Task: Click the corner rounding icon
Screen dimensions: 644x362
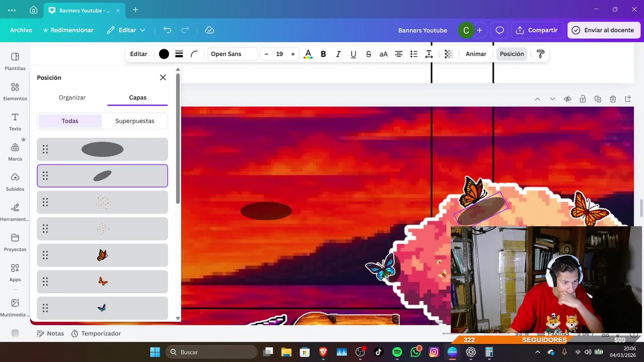Action: (194, 54)
